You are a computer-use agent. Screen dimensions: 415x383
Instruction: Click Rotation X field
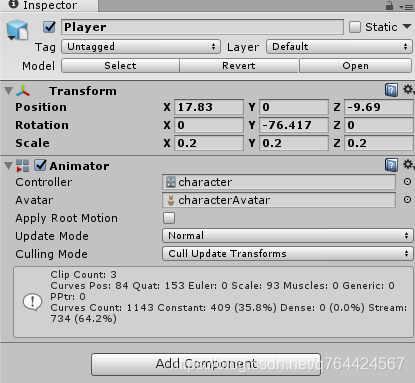click(209, 125)
